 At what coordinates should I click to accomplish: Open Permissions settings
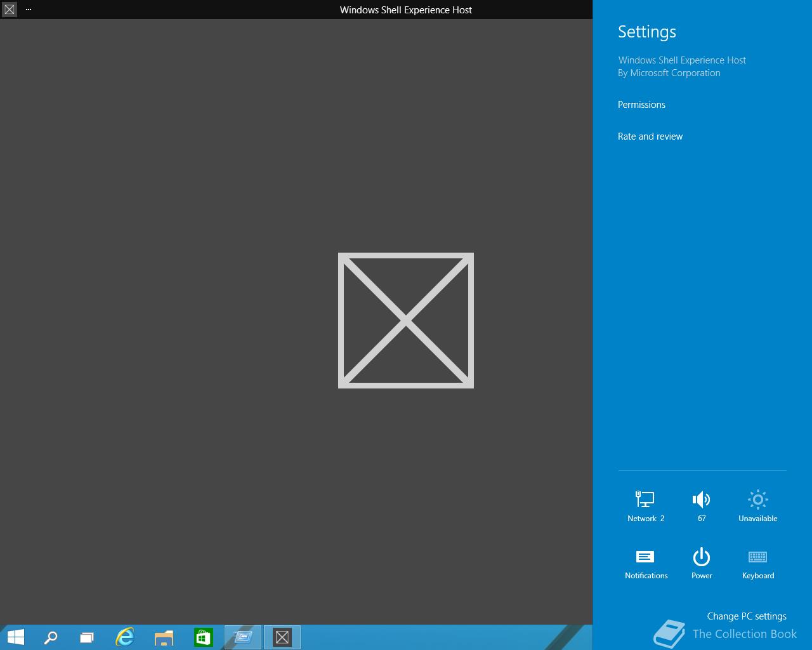[641, 105]
